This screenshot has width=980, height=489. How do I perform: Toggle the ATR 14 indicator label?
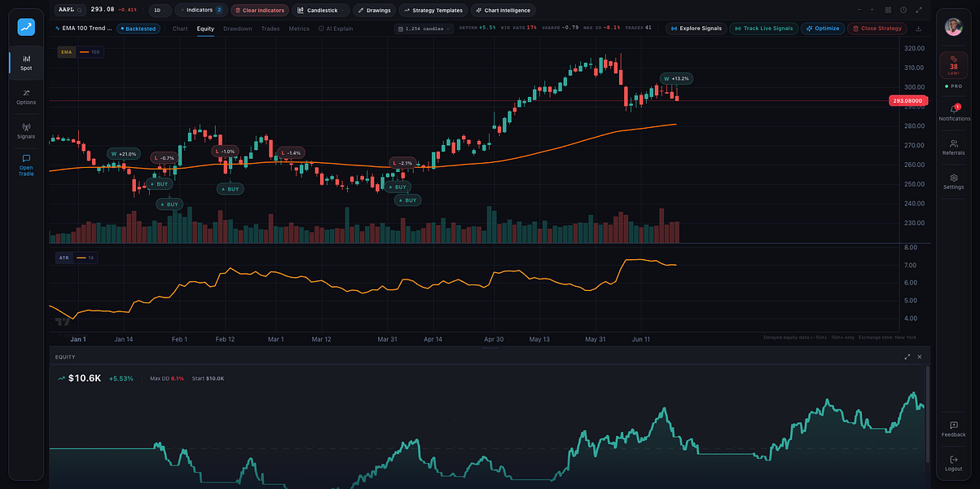click(x=76, y=258)
